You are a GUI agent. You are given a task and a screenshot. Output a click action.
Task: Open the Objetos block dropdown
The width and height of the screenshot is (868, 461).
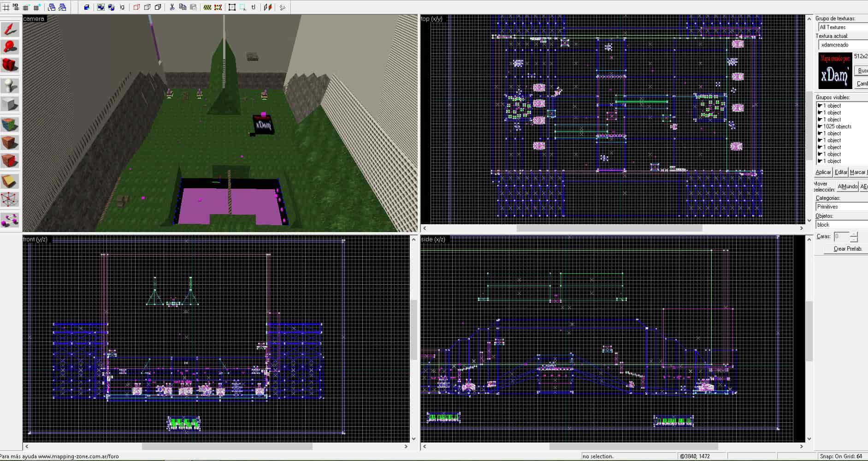[x=842, y=225]
